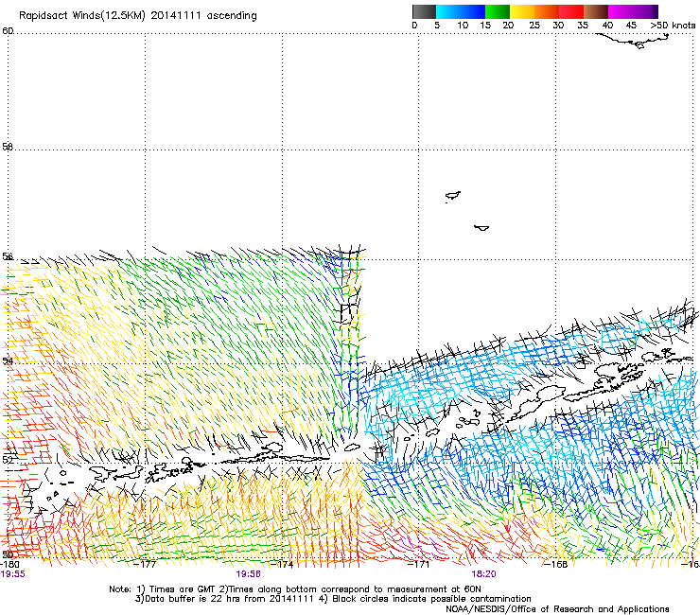
Task: Click the purple 18:20 swath time label
Action: pos(484,574)
